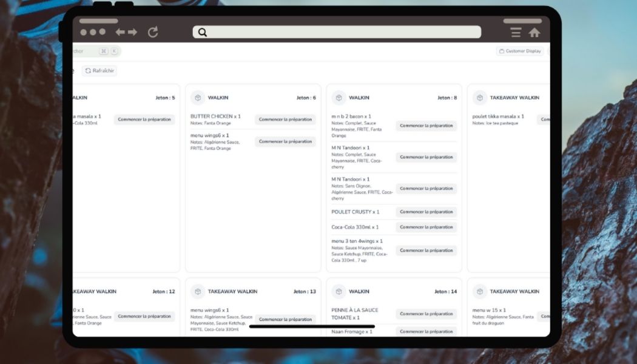The height and width of the screenshot is (364, 637).
Task: Start preparation for BUTTER CHICKEN
Action: click(x=285, y=120)
